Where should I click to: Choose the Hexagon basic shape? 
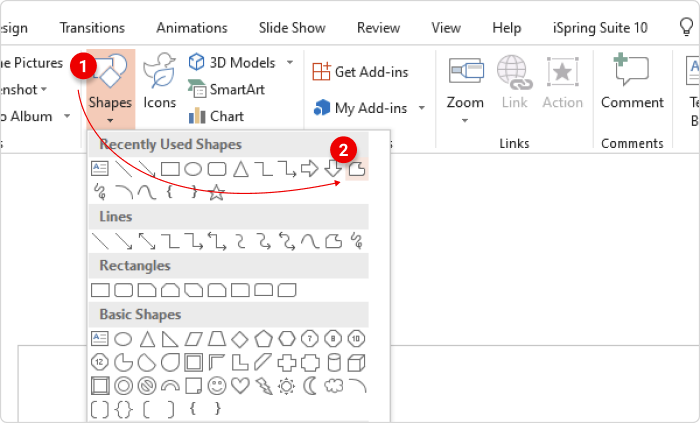[287, 339]
